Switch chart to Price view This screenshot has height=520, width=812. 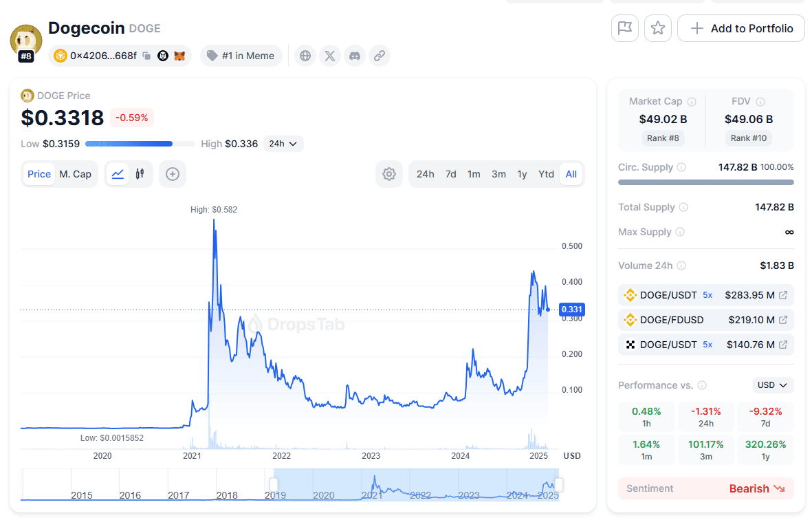click(x=39, y=174)
